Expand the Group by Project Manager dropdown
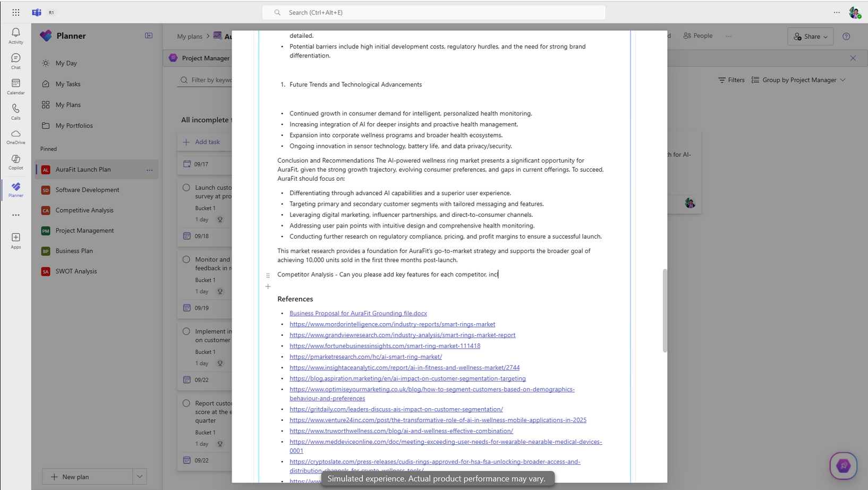This screenshot has width=868, height=490. click(798, 80)
